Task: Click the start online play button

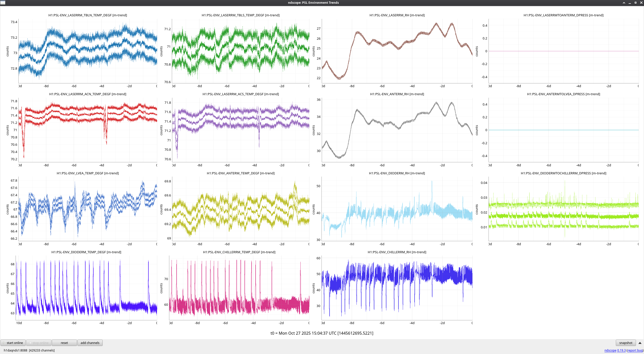Action: pos(13,343)
